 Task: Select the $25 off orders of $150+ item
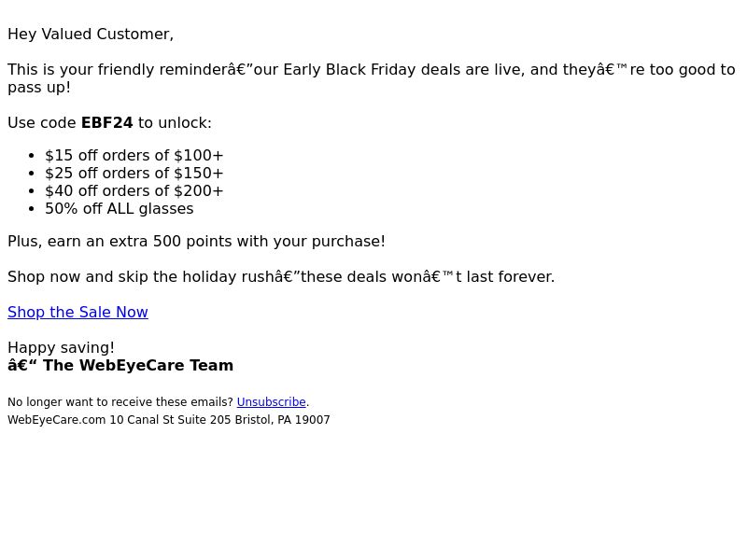click(x=134, y=173)
